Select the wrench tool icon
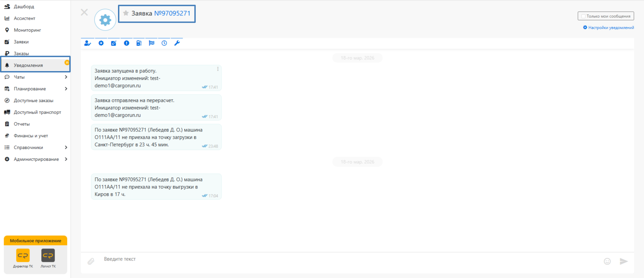644x278 pixels. point(177,43)
